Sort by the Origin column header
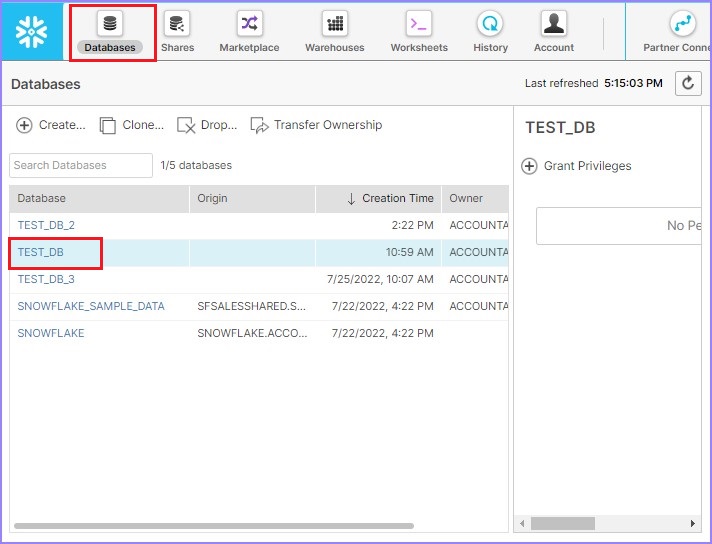Screen dimensions: 712x544 252,198
